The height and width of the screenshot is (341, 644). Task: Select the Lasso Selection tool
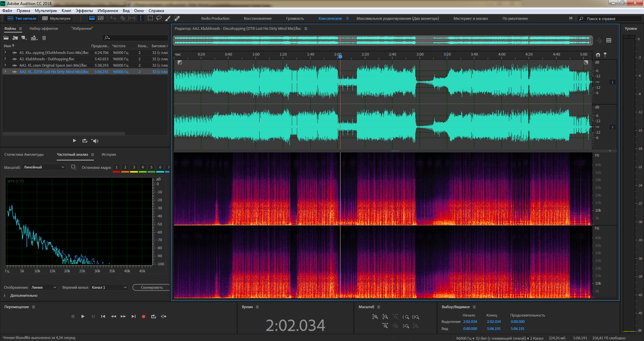(159, 18)
